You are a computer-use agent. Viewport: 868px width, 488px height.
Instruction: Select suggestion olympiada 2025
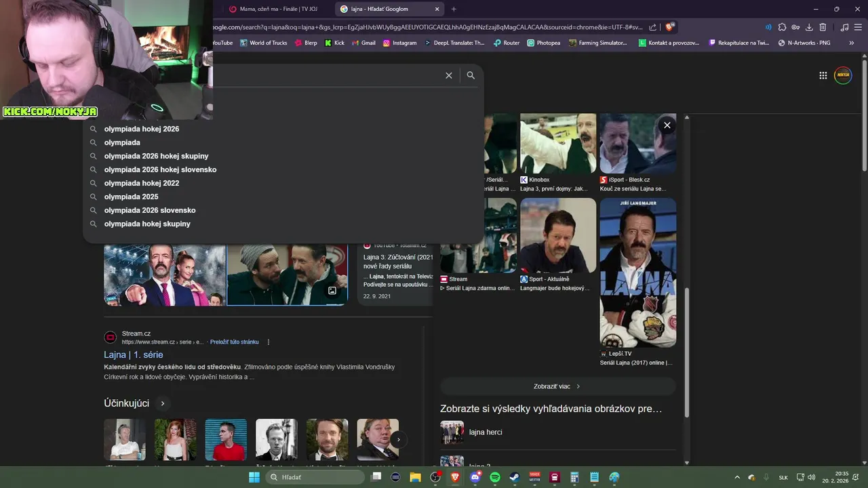(x=283, y=197)
